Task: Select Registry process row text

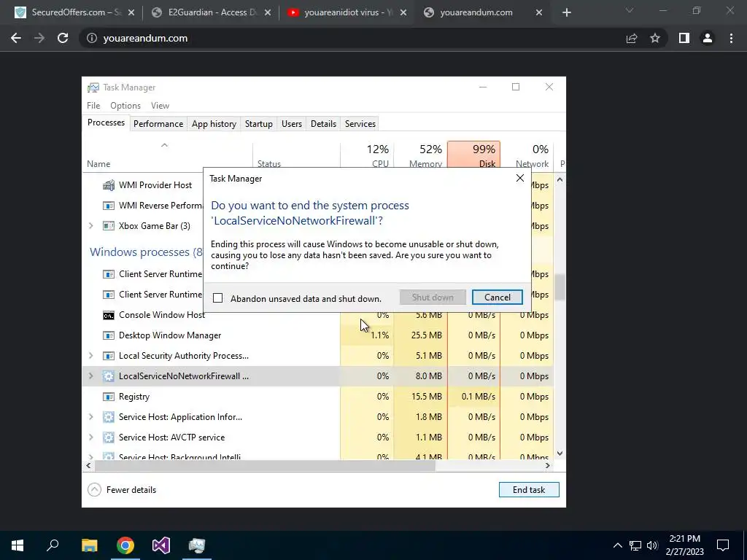Action: coord(134,397)
